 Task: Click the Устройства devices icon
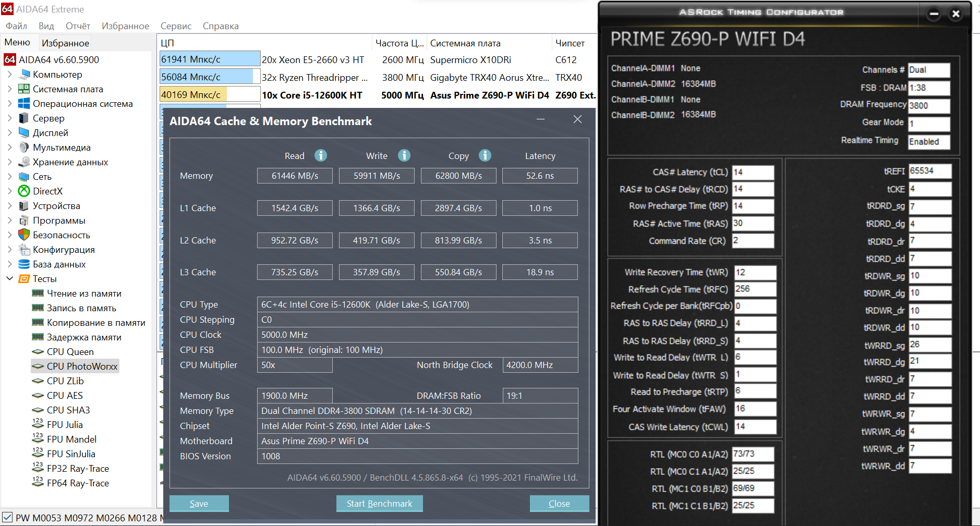click(24, 206)
